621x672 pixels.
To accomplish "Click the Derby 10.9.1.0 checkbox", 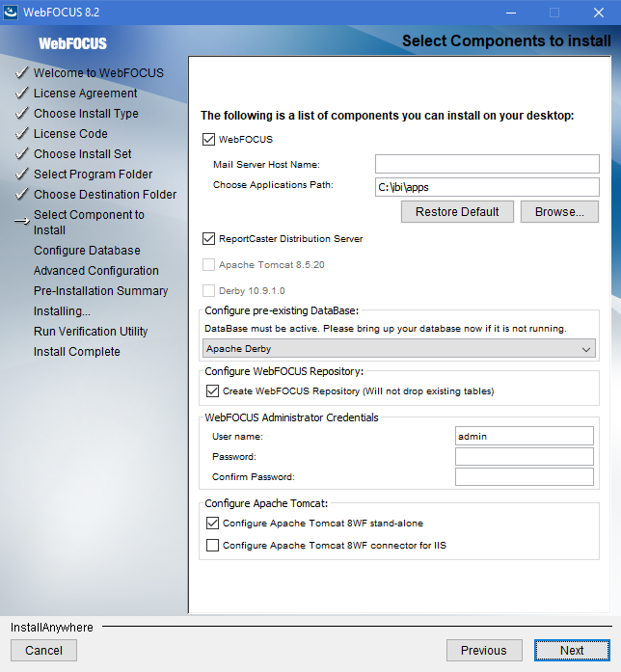I will pyautogui.click(x=208, y=291).
